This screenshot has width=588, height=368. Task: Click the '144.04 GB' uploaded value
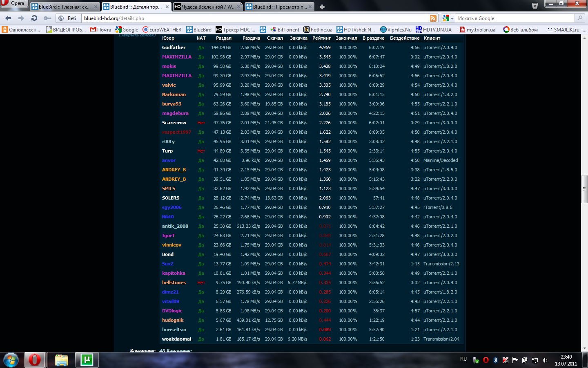(x=221, y=47)
